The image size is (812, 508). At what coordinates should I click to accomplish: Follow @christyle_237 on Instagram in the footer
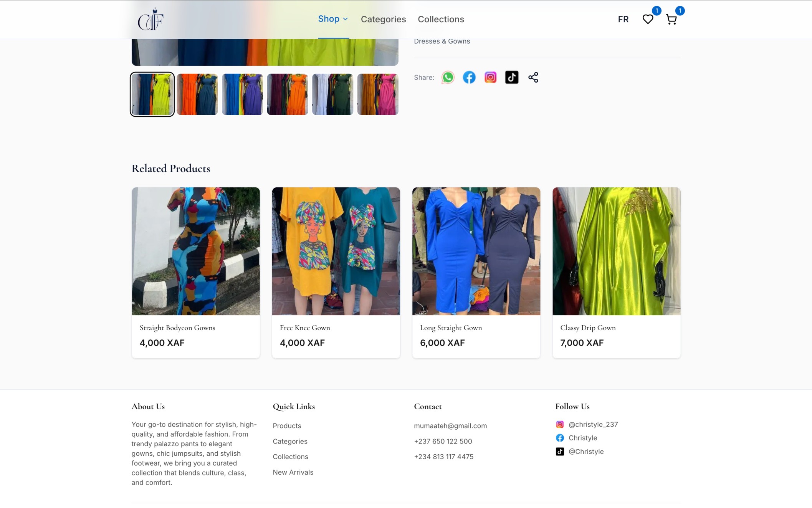point(593,424)
